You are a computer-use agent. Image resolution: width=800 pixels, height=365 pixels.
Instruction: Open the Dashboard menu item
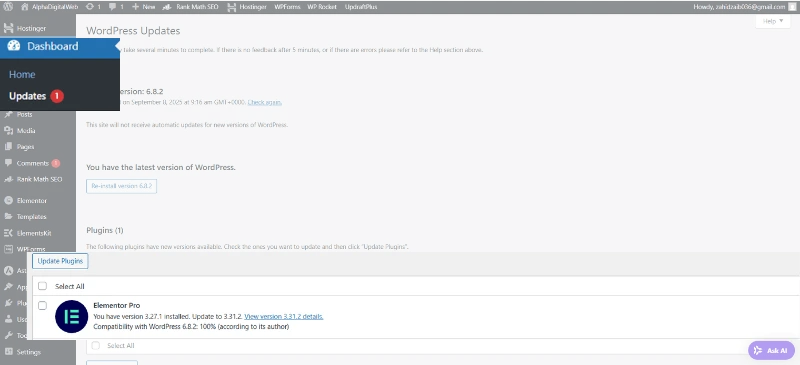(x=60, y=46)
